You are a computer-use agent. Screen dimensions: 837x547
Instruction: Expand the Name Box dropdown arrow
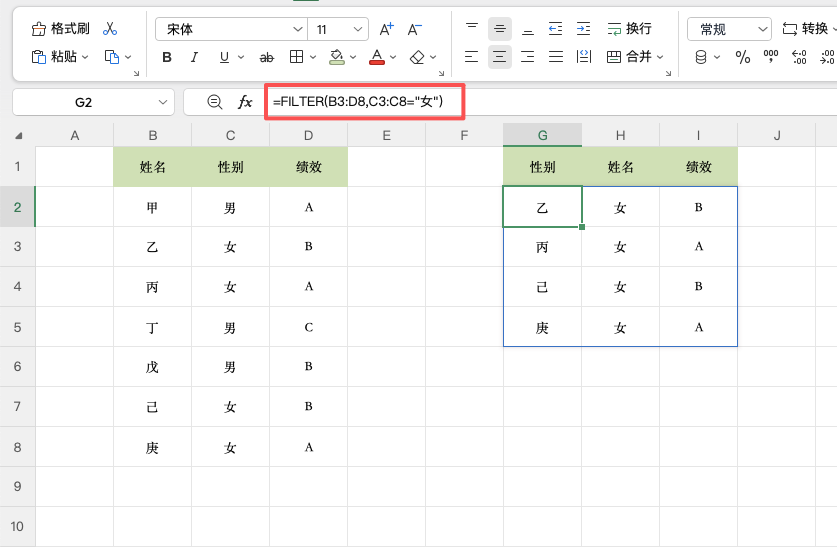(163, 102)
